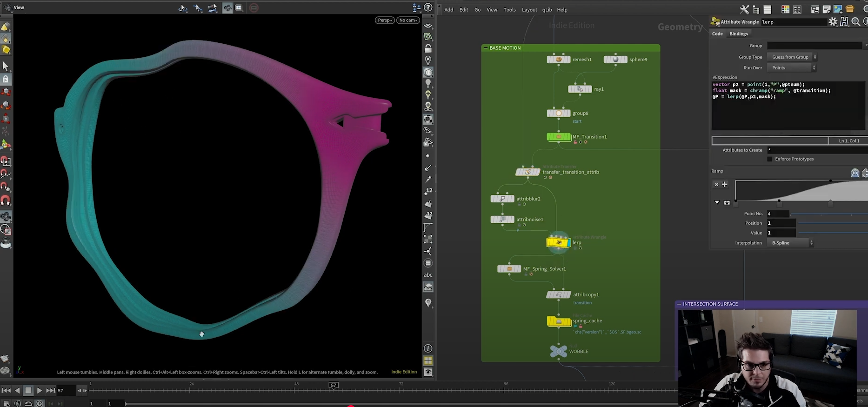Open the qLib menu
The width and height of the screenshot is (868, 407).
[x=547, y=10]
